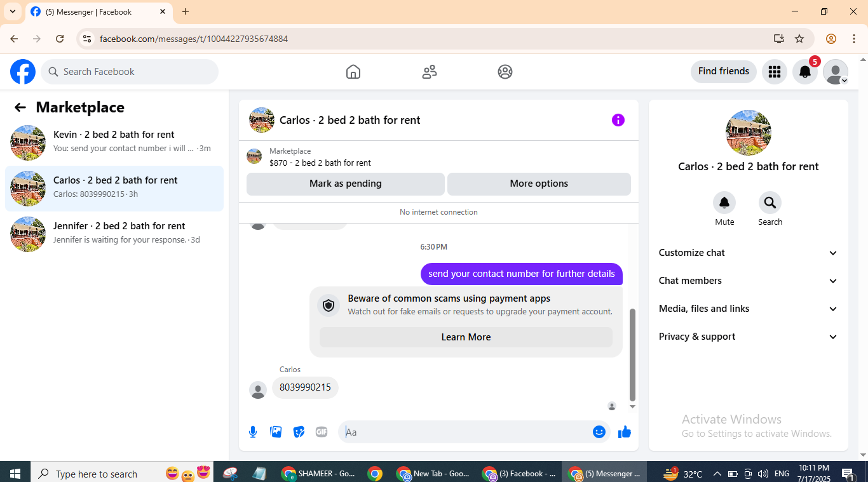Open Chrome profile icon in the toolbar
This screenshot has height=482, width=868.
tap(831, 39)
